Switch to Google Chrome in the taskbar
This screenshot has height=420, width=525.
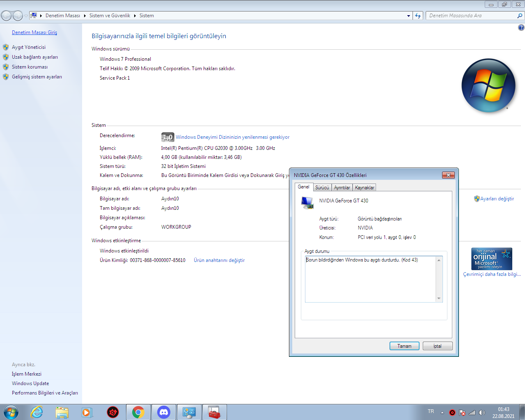coord(138,412)
